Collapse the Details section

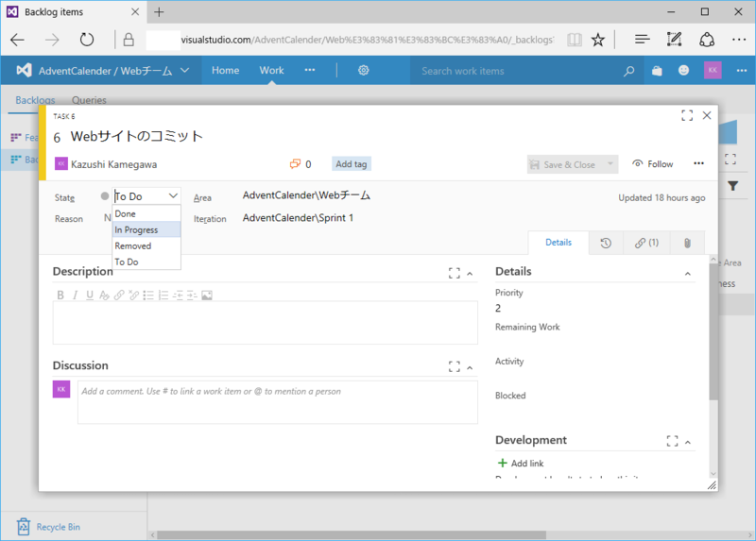click(688, 274)
